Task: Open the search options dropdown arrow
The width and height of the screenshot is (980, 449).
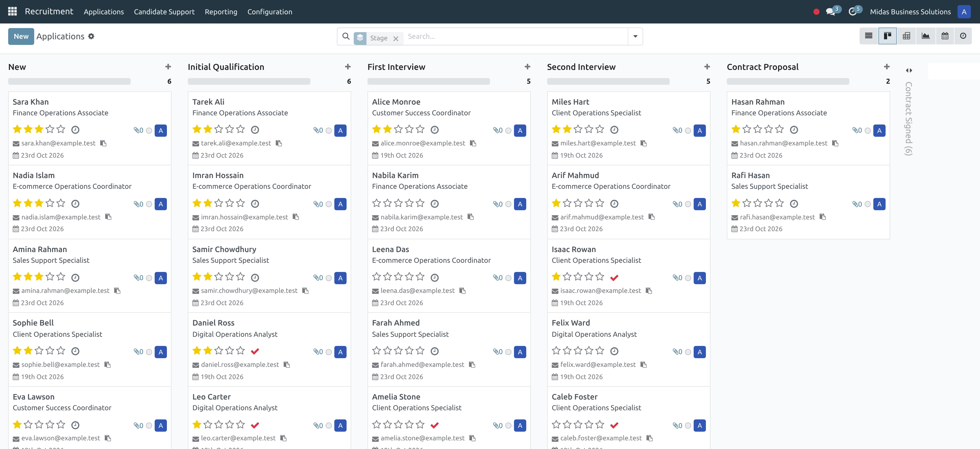Action: coord(635,36)
